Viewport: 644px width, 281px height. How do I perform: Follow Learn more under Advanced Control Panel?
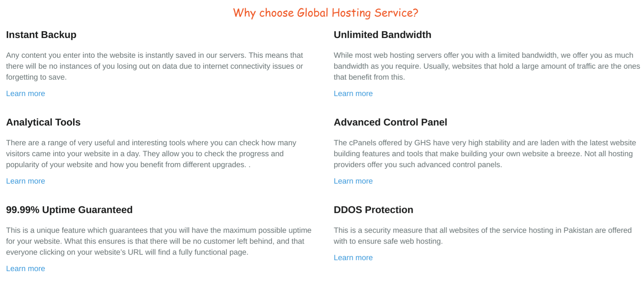coord(353,181)
